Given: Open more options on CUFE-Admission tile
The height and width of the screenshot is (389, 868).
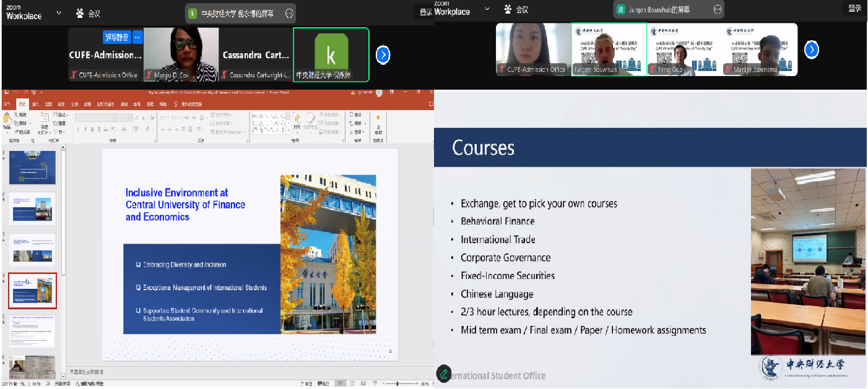Looking at the screenshot, I should point(137,37).
